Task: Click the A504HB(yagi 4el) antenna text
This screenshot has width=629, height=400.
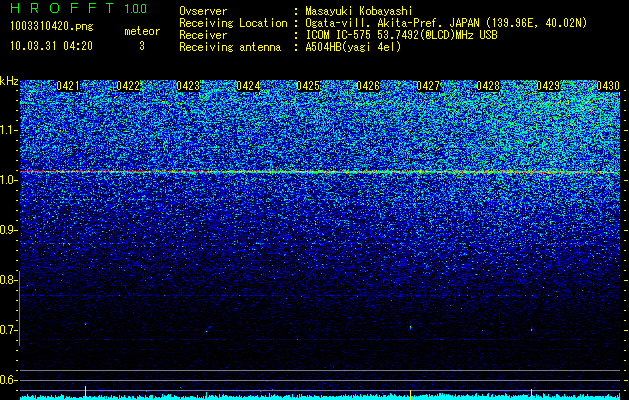Action: click(x=353, y=47)
